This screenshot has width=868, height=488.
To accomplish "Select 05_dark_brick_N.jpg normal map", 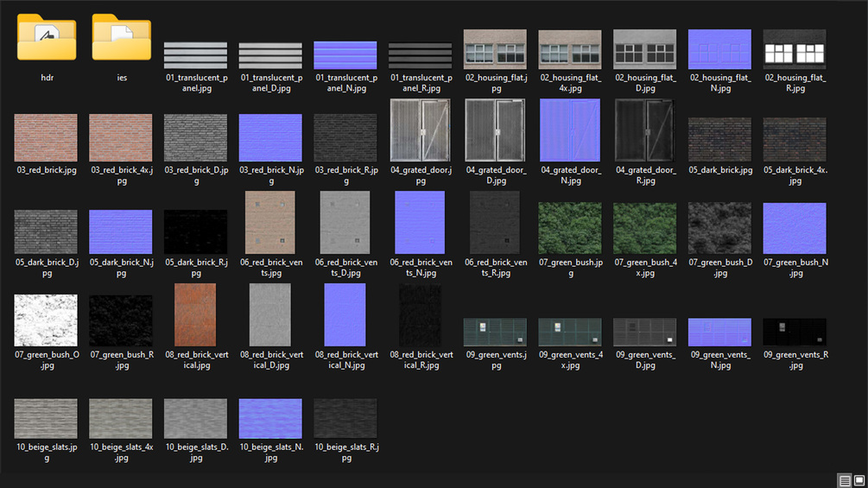I will 121,231.
